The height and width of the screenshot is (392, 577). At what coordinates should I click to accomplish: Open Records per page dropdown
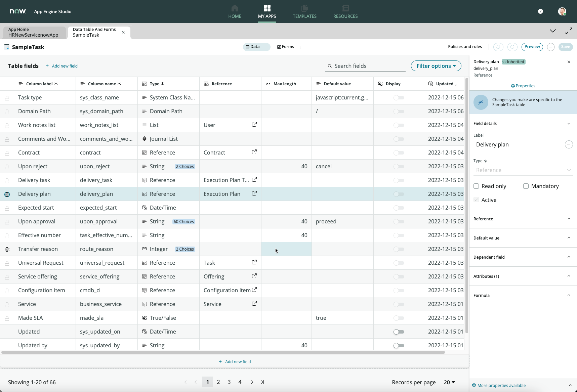point(449,382)
